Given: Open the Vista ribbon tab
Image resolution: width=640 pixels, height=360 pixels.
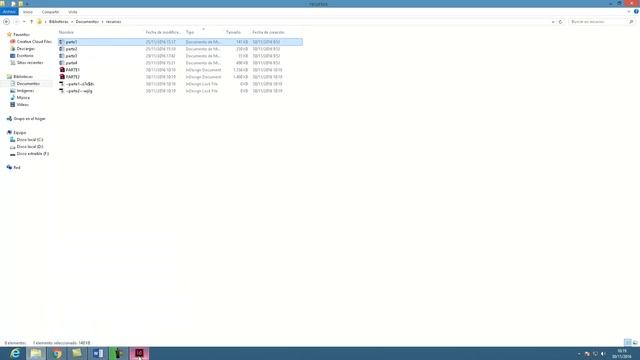Looking at the screenshot, I should 73,12.
